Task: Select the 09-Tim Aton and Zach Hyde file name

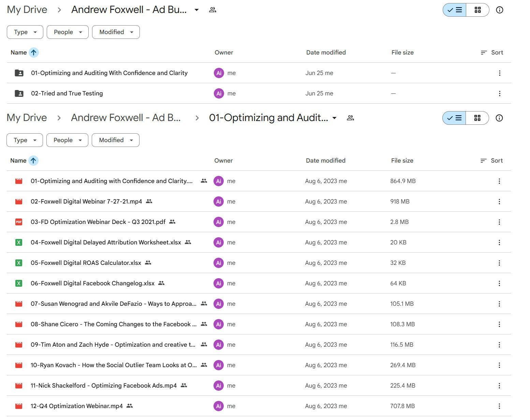Action: (113, 345)
